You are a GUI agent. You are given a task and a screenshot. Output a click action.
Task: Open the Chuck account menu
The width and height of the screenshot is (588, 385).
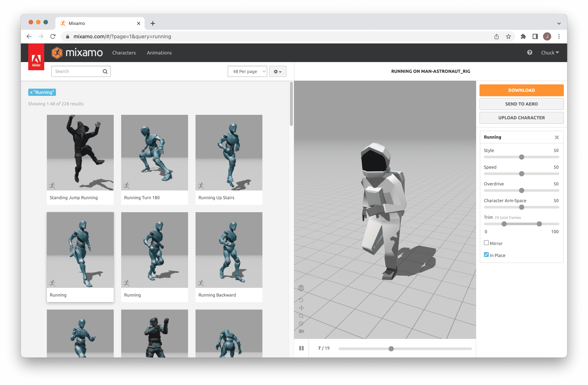pyautogui.click(x=550, y=53)
